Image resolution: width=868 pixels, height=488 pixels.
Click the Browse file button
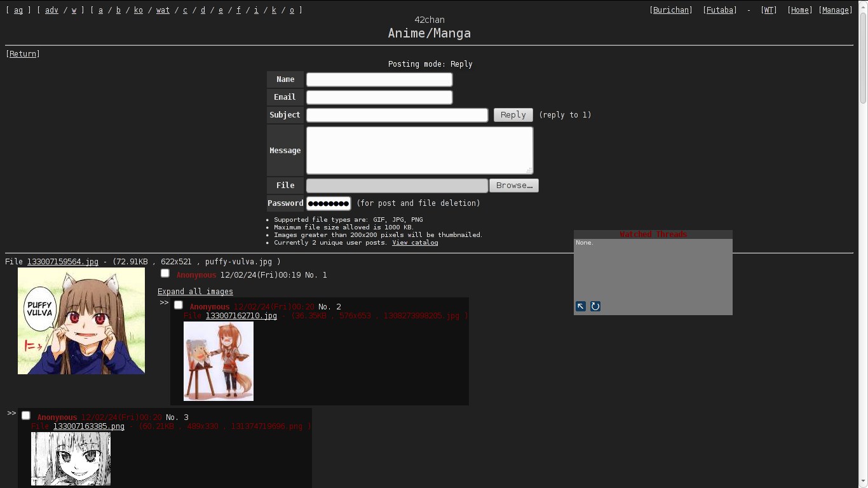[x=513, y=186]
